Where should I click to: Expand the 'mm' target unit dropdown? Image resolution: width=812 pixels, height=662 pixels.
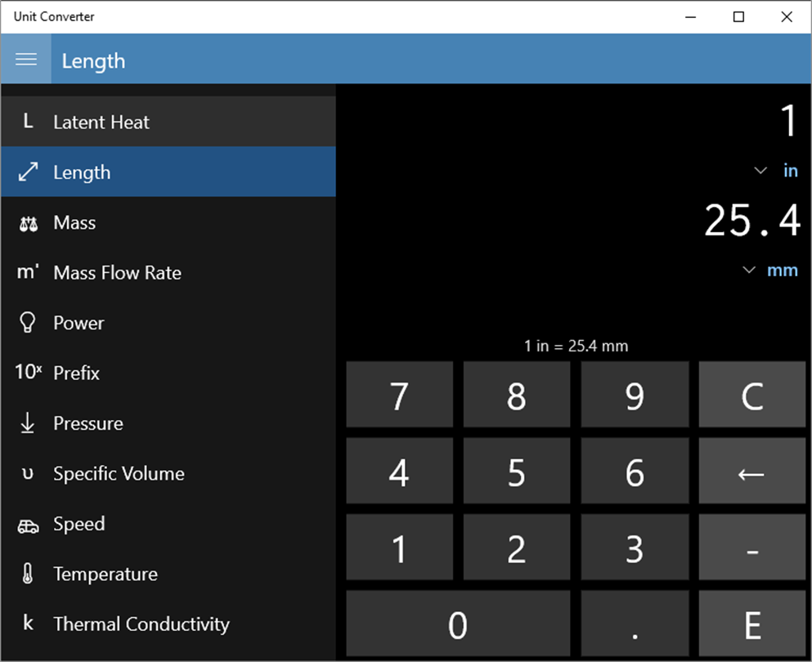point(749,270)
